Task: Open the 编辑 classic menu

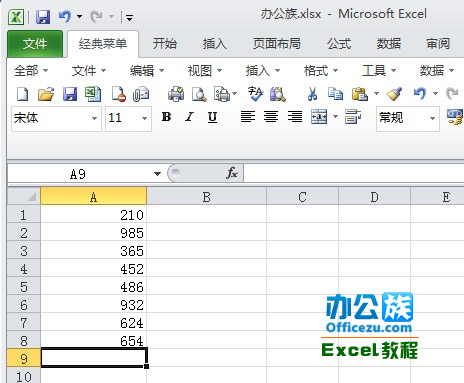Action: click(x=147, y=71)
